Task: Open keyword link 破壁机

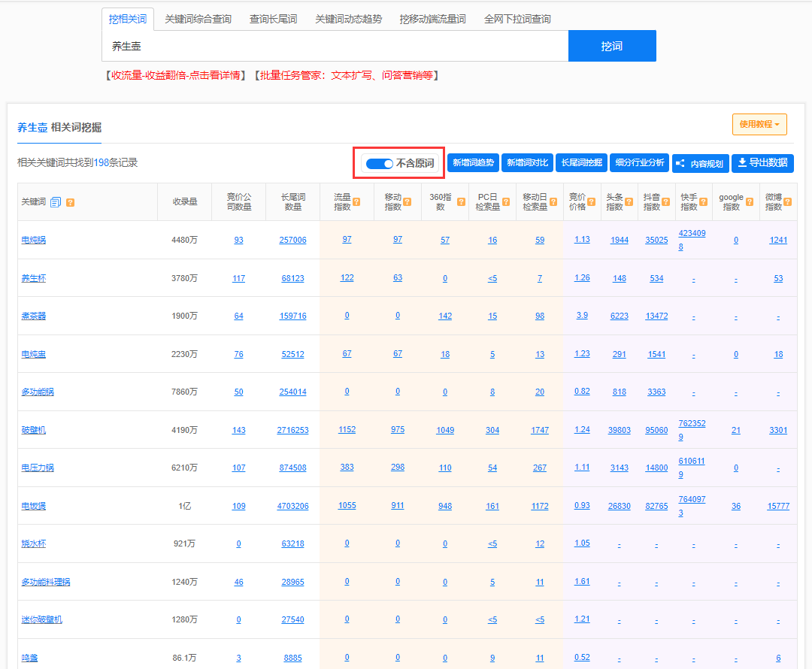Action: 34,430
